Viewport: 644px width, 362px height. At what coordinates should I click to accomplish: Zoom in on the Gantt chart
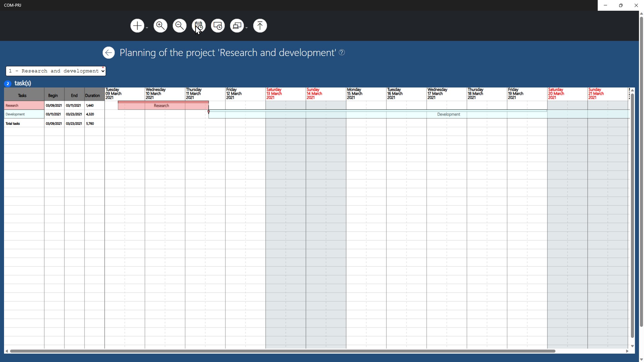click(160, 26)
